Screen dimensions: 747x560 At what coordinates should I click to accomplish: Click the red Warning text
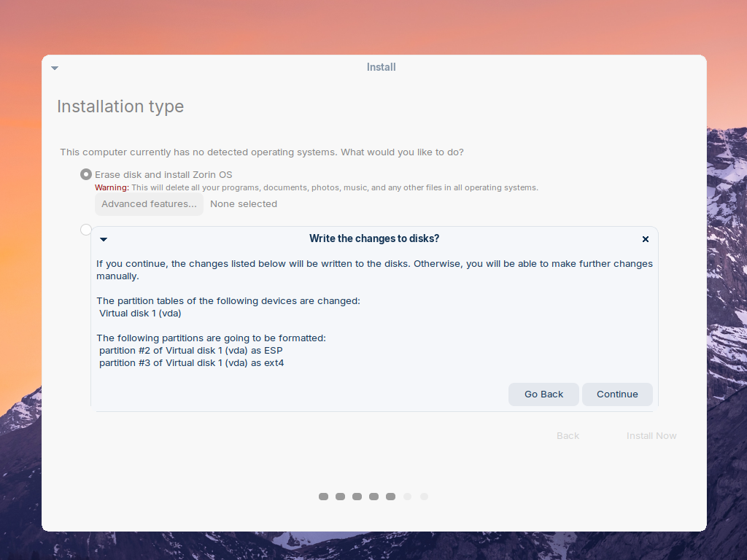[112, 187]
